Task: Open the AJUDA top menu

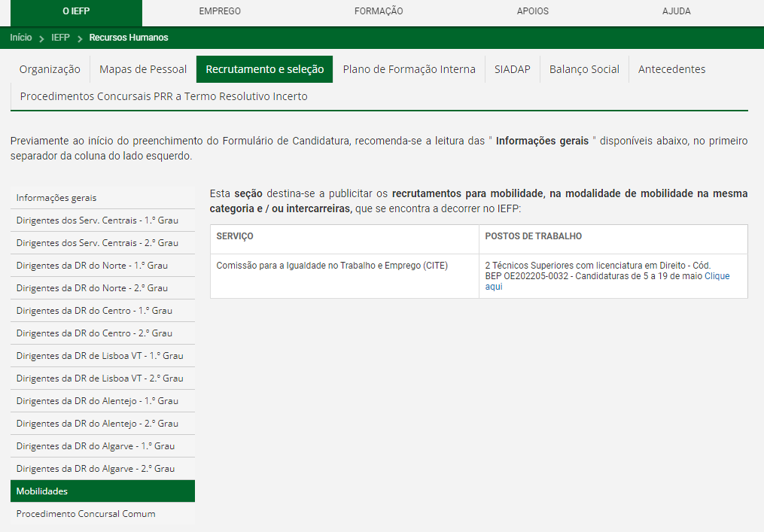Action: 676,11
